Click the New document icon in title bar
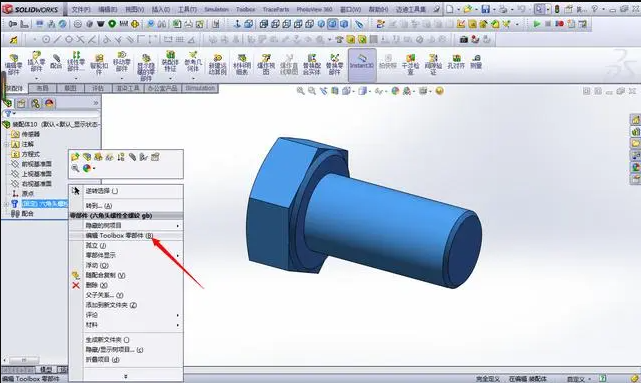The image size is (641, 383). pyautogui.click(x=449, y=9)
